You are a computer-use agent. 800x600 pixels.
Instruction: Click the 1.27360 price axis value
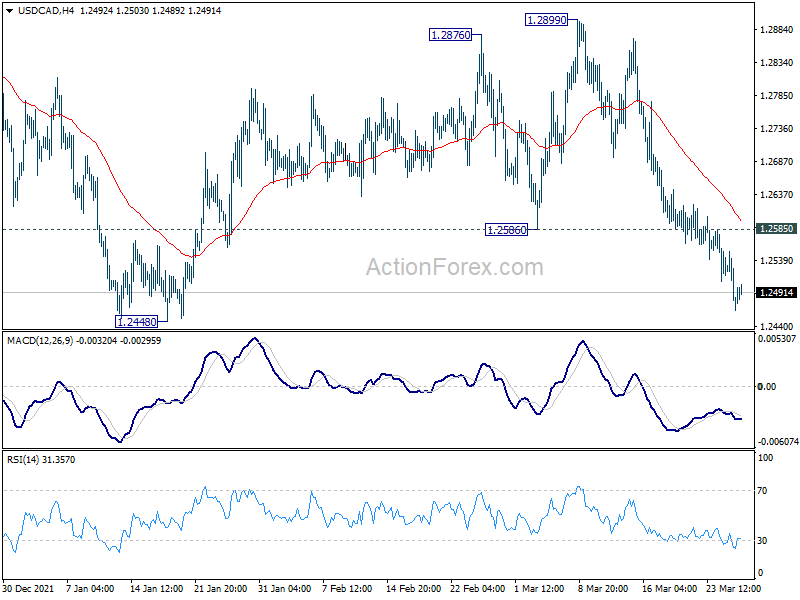[x=776, y=129]
